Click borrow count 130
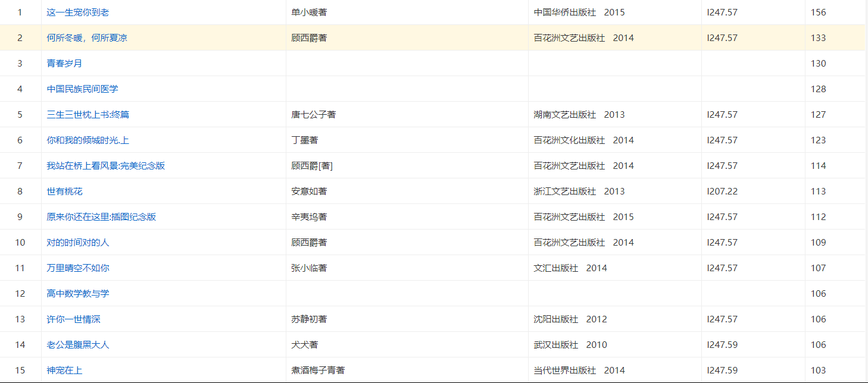Screen dimensions: 868x383 tap(819, 63)
